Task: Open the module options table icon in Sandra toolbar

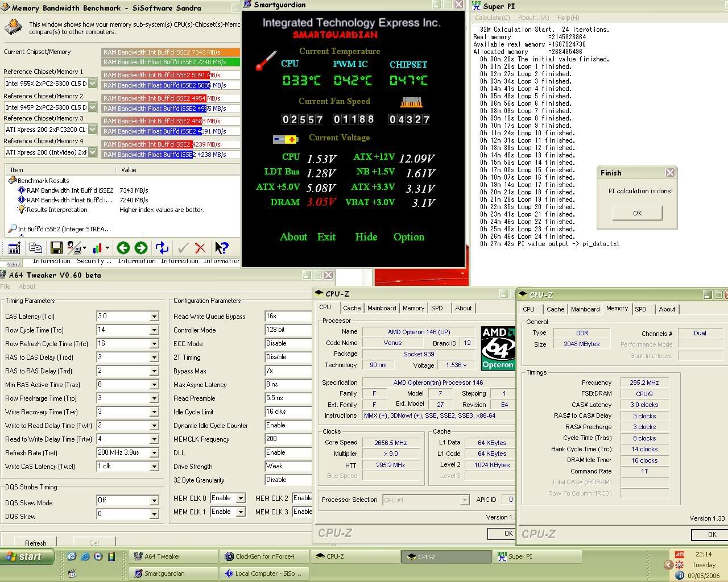Action: (x=14, y=248)
